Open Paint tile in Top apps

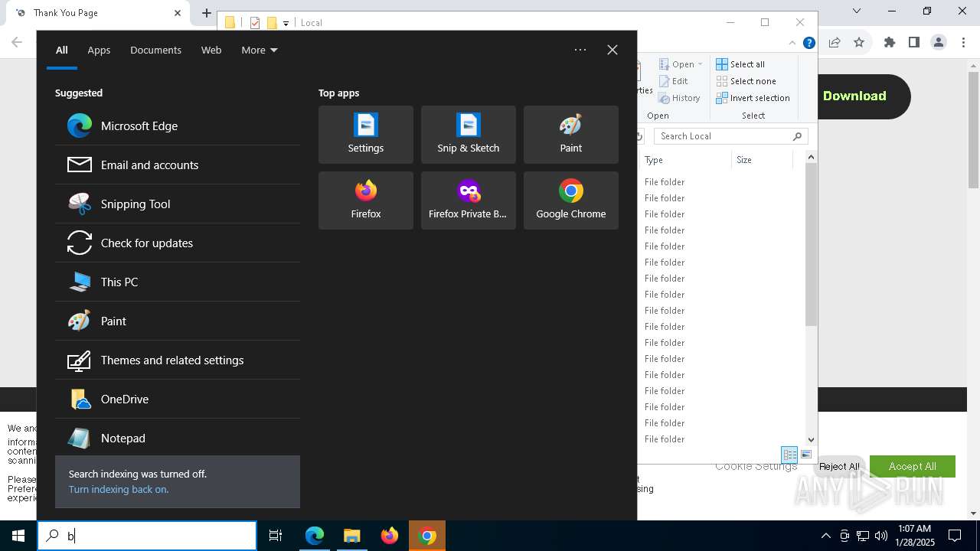tap(571, 135)
